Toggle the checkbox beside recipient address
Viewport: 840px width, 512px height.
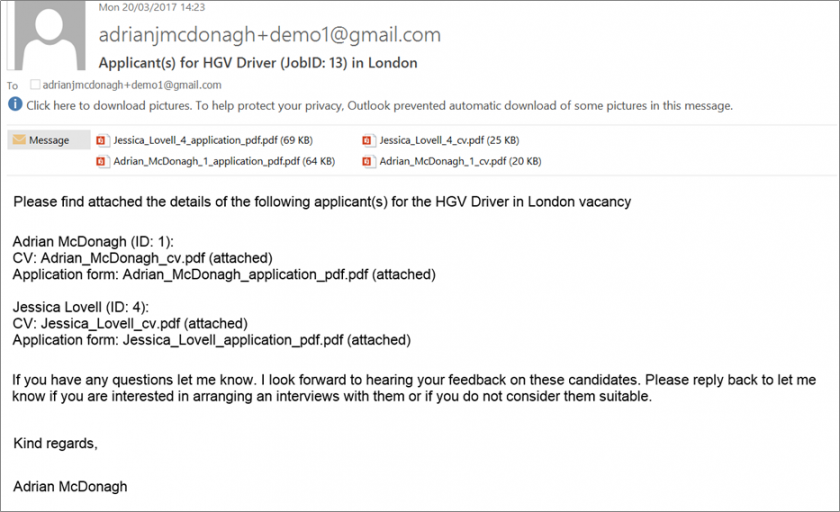click(35, 85)
